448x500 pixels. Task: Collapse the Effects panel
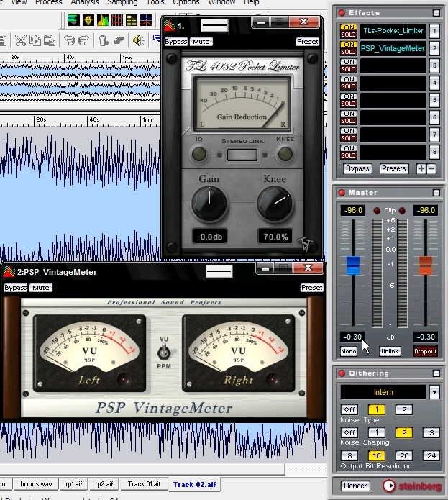436,13
